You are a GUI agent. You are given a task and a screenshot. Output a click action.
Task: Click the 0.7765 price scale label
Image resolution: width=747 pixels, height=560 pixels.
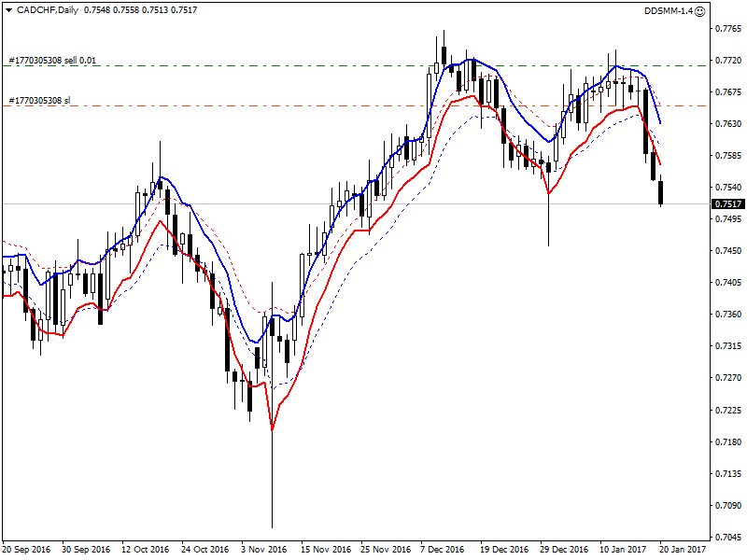point(728,29)
